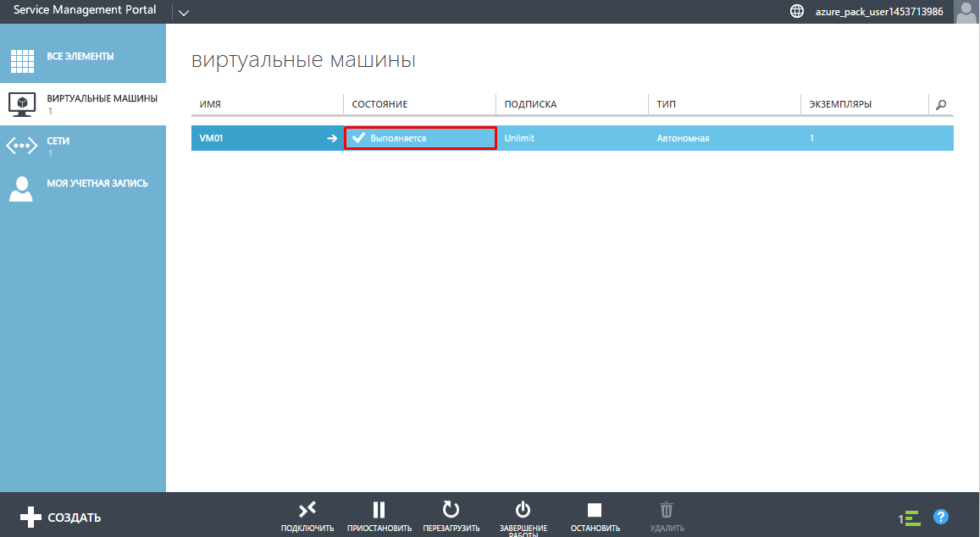Click the user avatar picture

(966, 12)
